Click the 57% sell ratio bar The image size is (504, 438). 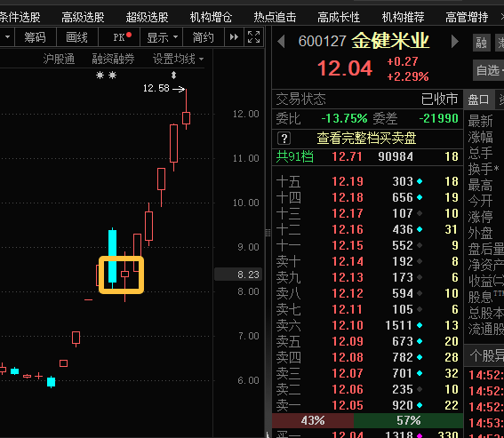[x=408, y=420]
